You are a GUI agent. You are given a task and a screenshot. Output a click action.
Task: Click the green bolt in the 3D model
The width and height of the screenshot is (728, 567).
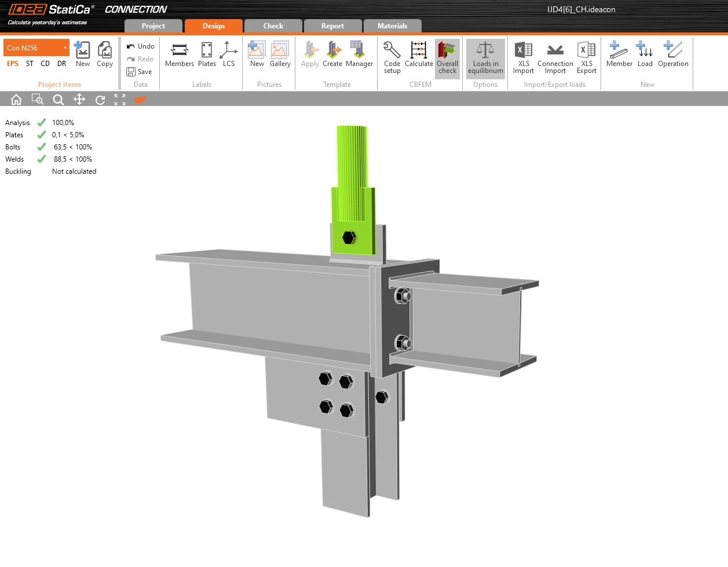click(349, 237)
